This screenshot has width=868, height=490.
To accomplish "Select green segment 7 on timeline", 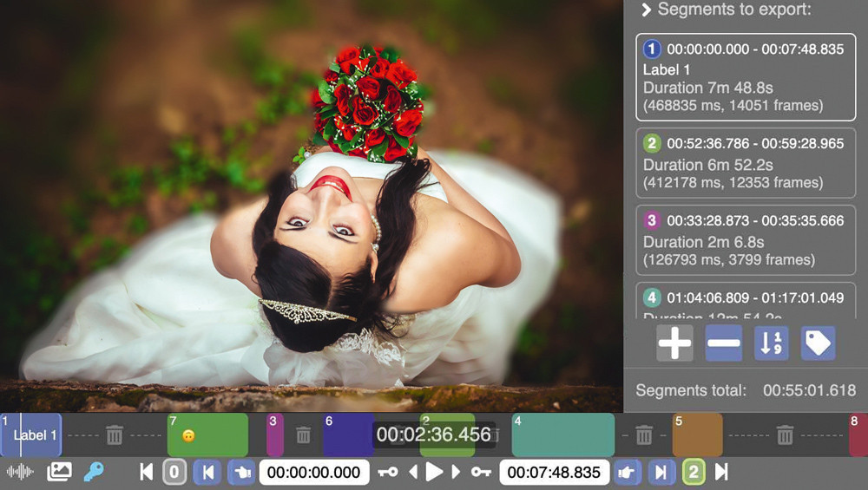I will [x=207, y=434].
